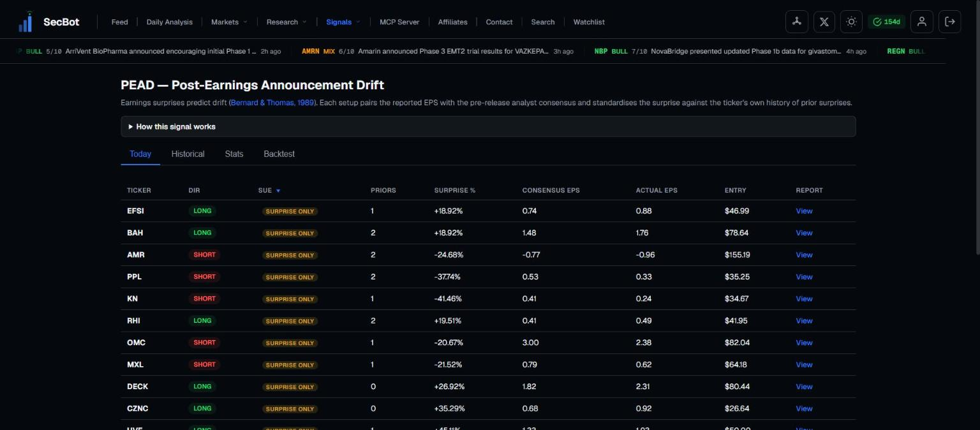The height and width of the screenshot is (430, 980).
Task: Open the MCP Server page
Action: pos(399,22)
